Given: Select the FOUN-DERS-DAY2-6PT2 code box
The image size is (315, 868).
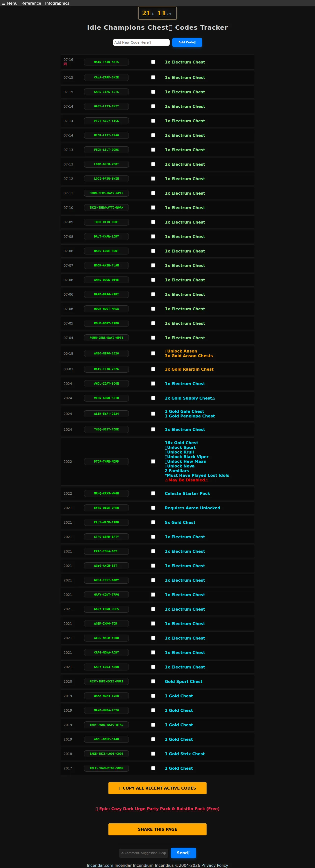Looking at the screenshot, I should point(106,193).
